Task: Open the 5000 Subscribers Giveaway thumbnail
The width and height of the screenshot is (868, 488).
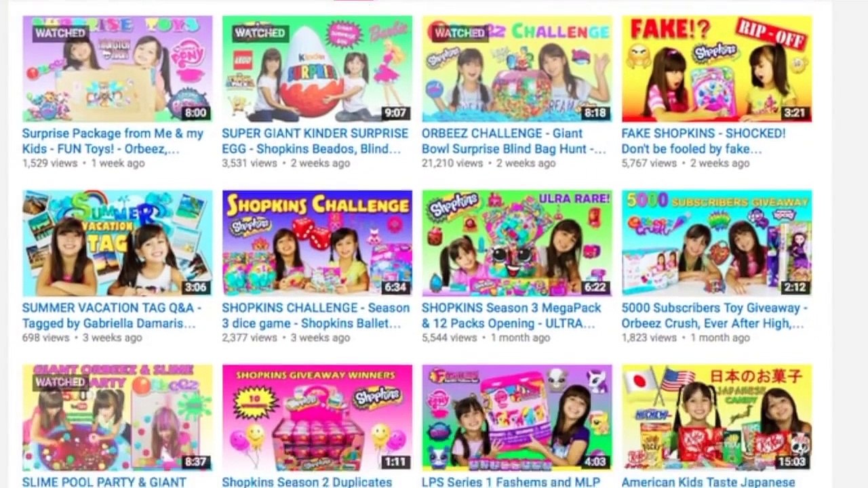Action: click(x=717, y=243)
